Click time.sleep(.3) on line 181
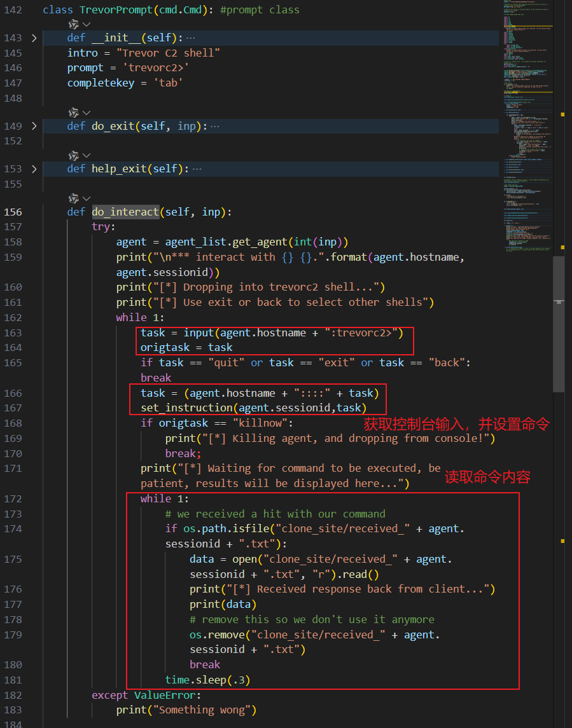572x728 pixels. coord(207,680)
